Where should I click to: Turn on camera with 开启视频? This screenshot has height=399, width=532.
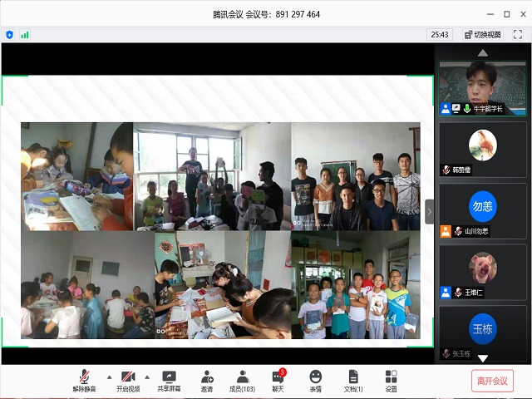pyautogui.click(x=128, y=381)
